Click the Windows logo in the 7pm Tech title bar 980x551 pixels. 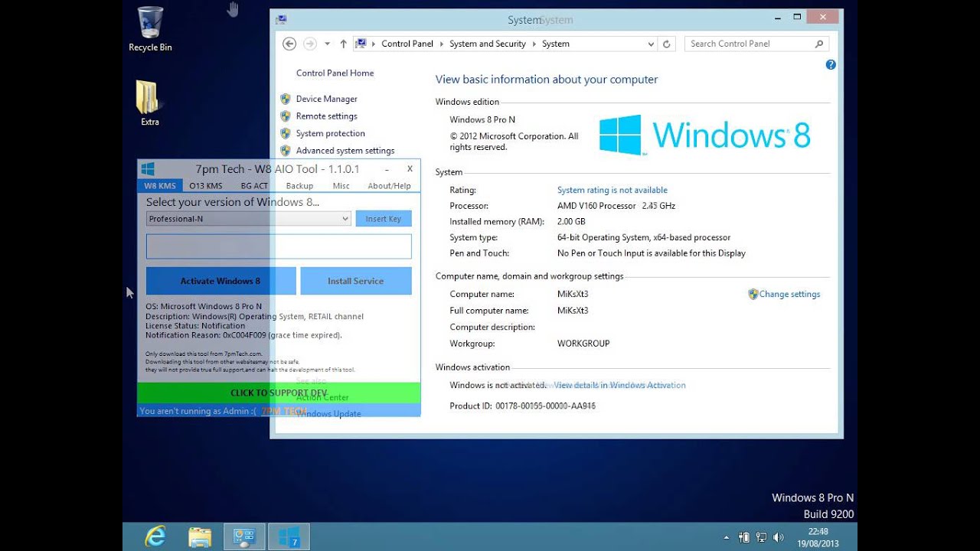point(149,169)
